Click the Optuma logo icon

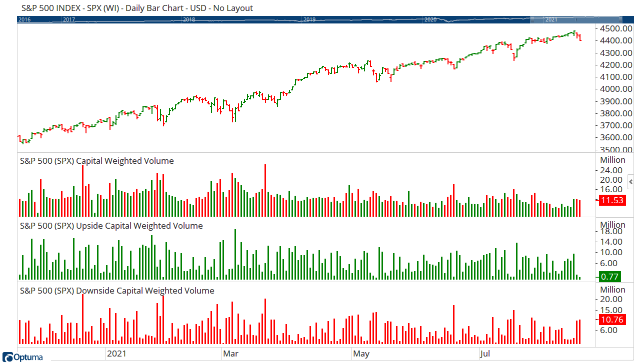(8, 357)
